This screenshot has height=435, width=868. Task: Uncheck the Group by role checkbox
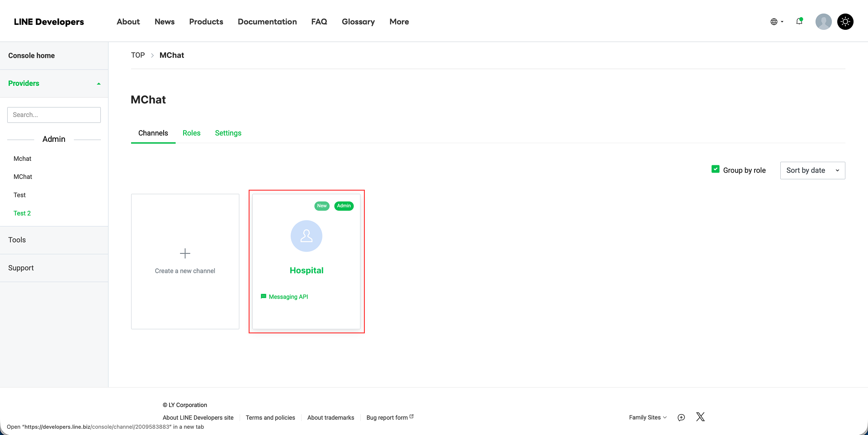(x=716, y=168)
